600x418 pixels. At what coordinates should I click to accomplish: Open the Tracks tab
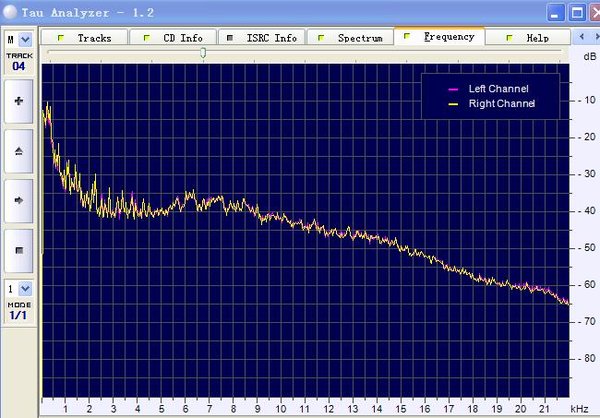[x=85, y=38]
